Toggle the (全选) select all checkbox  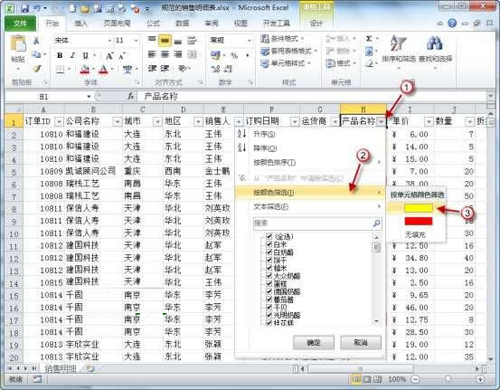click(269, 236)
